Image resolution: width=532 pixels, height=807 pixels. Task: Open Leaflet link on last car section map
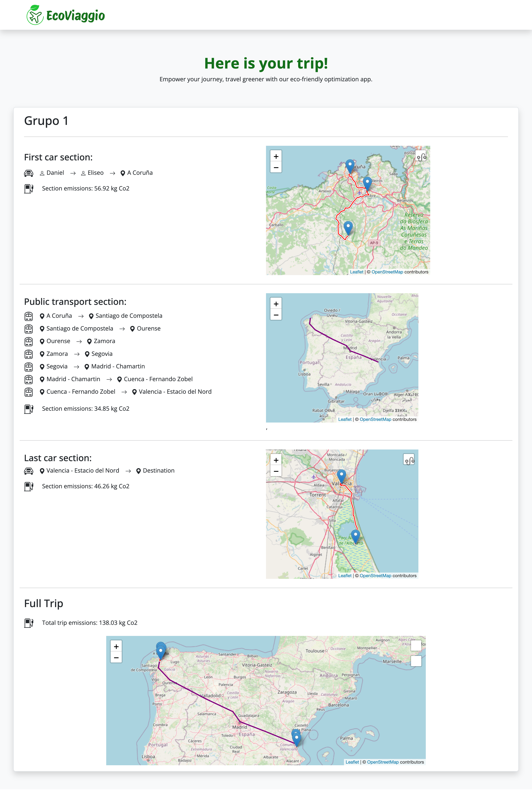tap(345, 576)
